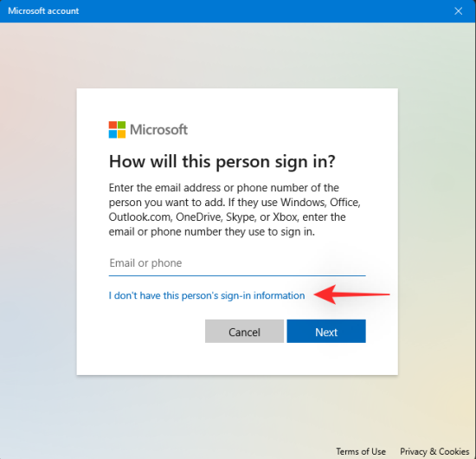Open the Terms of Use link
This screenshot has width=476, height=459.
click(x=361, y=451)
